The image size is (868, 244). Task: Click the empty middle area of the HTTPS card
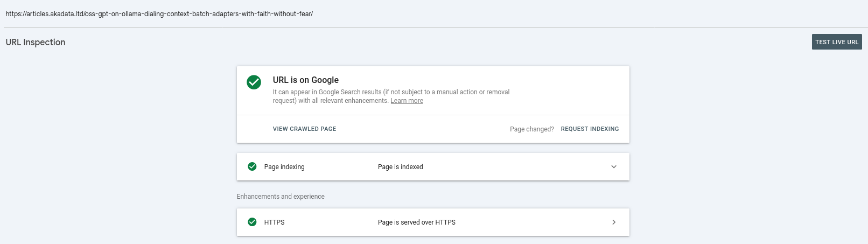[x=533, y=222]
